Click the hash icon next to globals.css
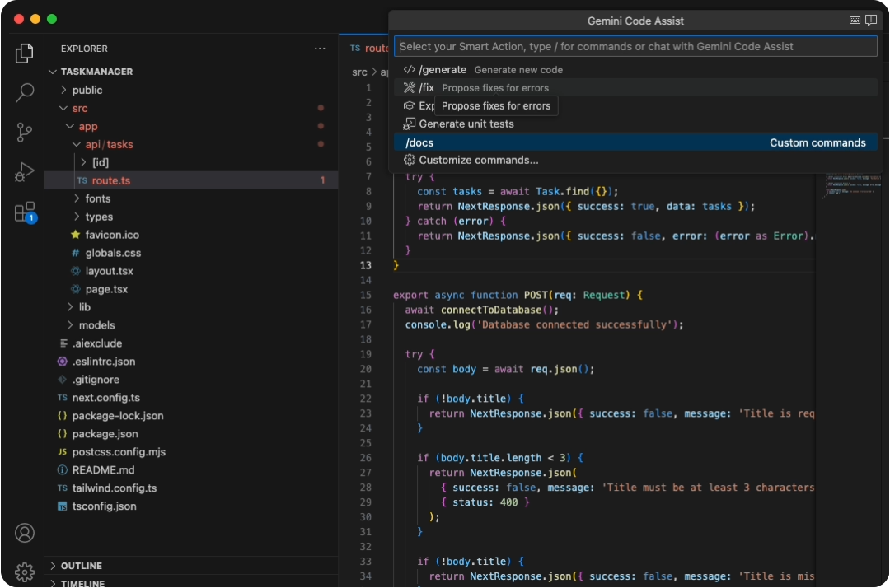 pos(75,253)
